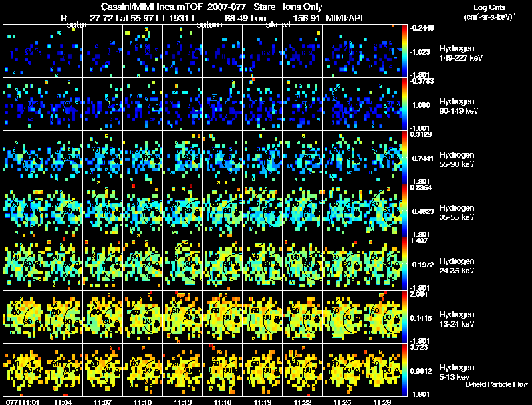Click the Hydrogen 149-227 keV row label

click(x=460, y=53)
